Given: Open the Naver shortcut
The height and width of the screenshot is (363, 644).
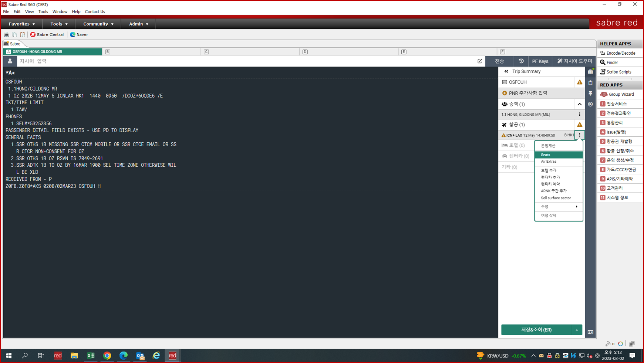Looking at the screenshot, I should (79, 34).
